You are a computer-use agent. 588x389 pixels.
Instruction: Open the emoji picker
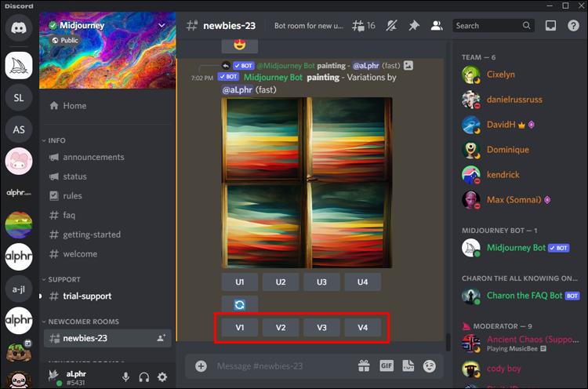coord(430,365)
